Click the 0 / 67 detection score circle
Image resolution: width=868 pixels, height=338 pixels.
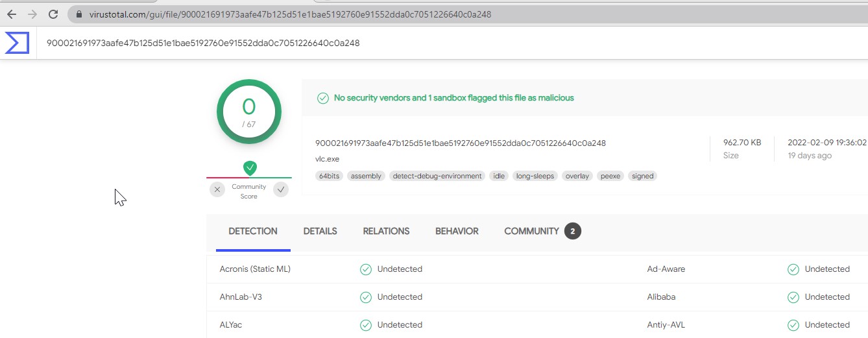[249, 112]
